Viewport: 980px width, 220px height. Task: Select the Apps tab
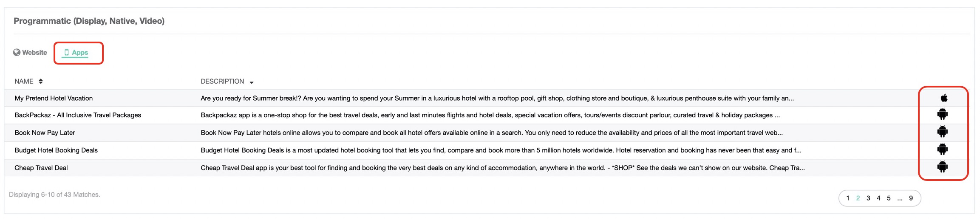pyautogui.click(x=80, y=53)
